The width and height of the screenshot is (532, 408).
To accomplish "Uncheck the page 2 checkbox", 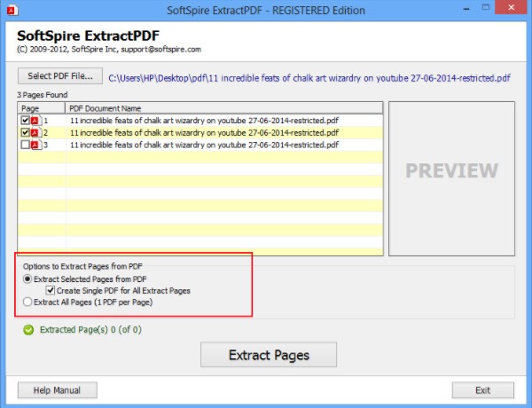I will (25, 132).
